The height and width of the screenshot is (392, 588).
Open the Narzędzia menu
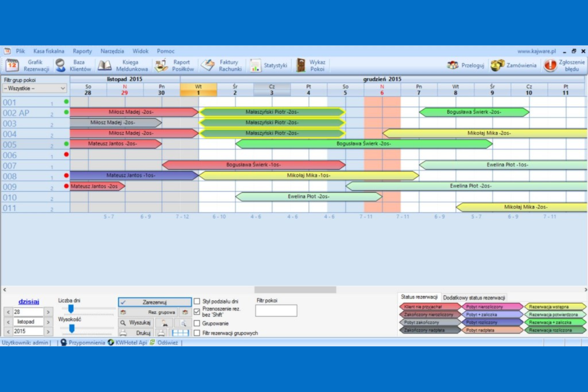[x=112, y=51]
